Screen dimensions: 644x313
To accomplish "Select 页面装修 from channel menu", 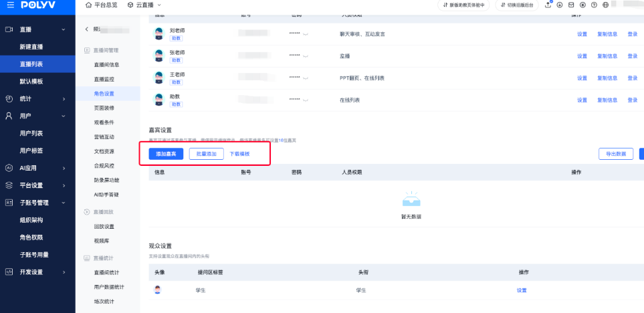I will click(x=104, y=108).
